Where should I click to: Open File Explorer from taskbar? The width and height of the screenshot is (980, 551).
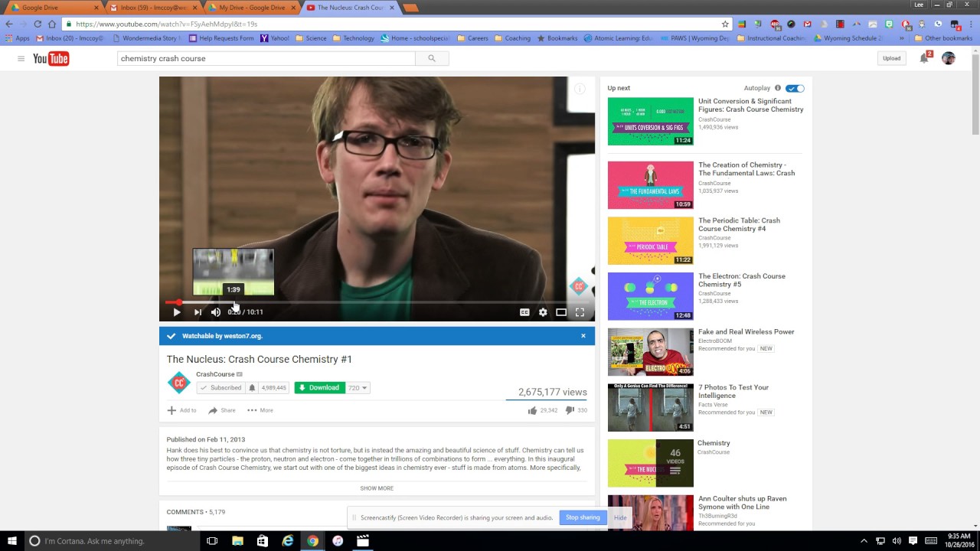click(237, 541)
